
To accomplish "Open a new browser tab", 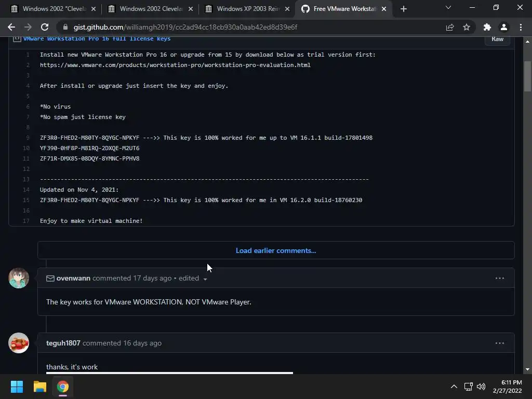I will pyautogui.click(x=403, y=9).
